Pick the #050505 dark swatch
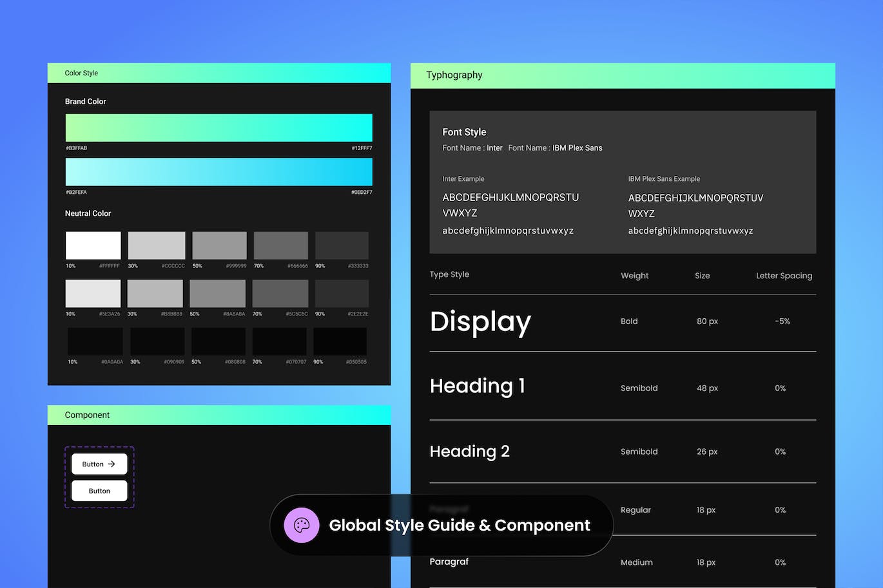This screenshot has height=588, width=883. pyautogui.click(x=340, y=341)
